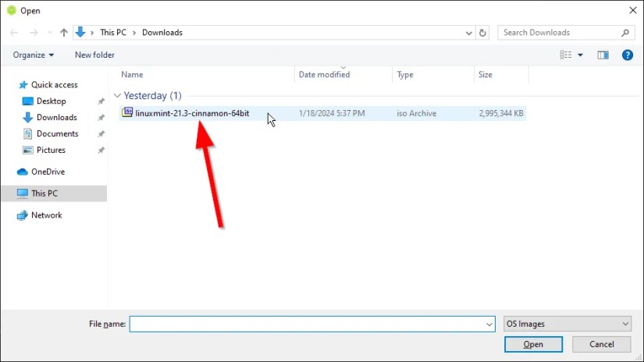Click the Desktop folder icon
This screenshot has height=362, width=644.
(27, 101)
